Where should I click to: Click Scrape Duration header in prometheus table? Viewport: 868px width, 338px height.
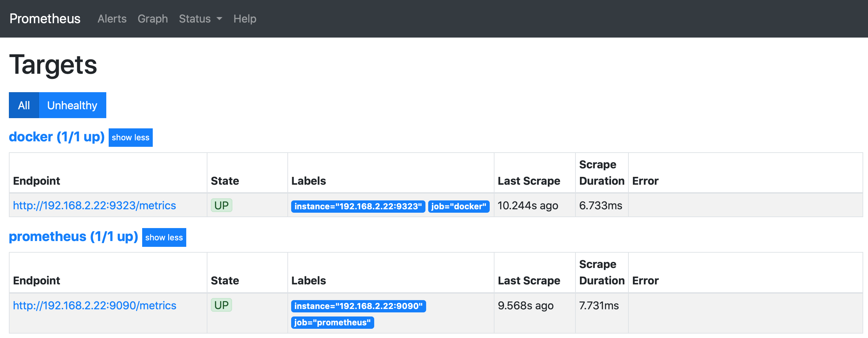(x=602, y=272)
